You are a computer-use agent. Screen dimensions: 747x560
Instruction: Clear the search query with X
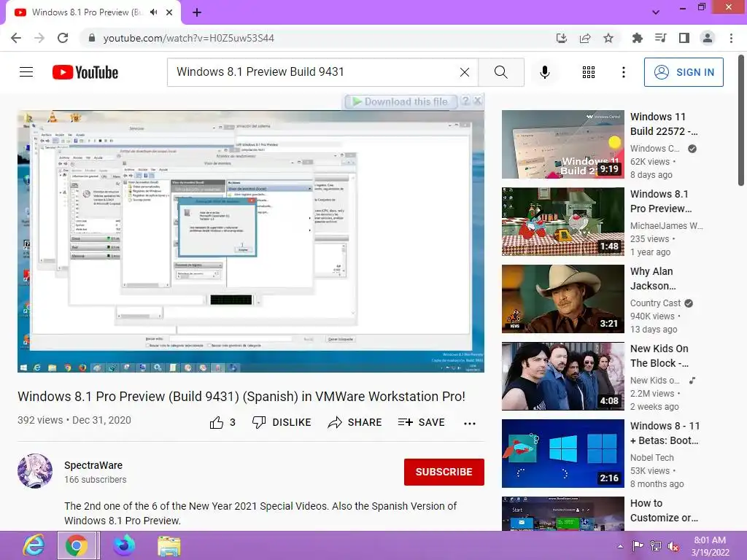[465, 72]
